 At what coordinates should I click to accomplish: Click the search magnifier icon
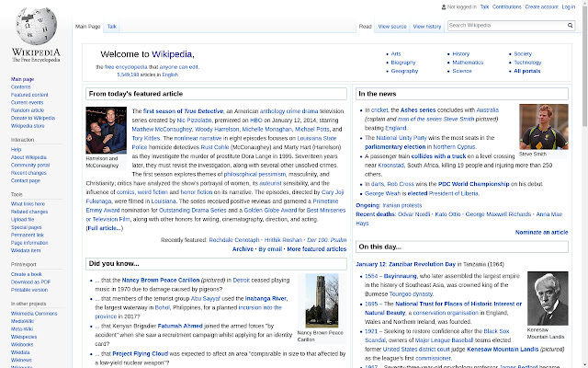click(x=570, y=26)
